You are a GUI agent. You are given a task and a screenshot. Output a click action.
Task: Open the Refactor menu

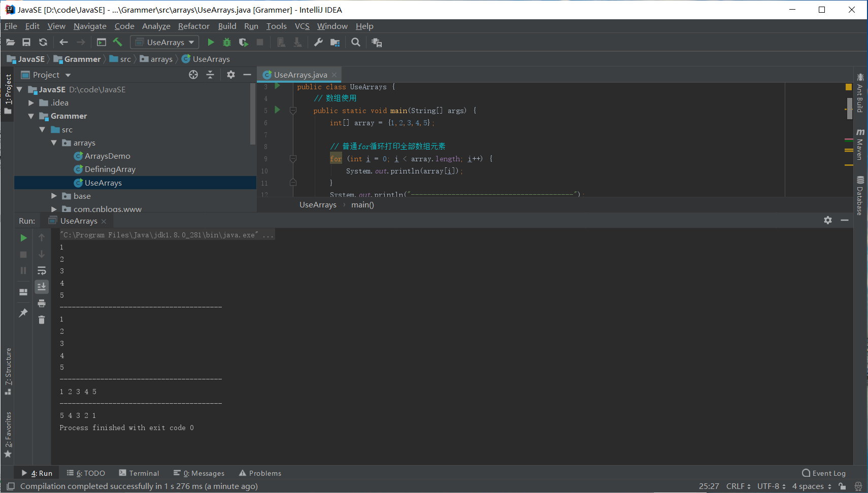click(x=193, y=26)
